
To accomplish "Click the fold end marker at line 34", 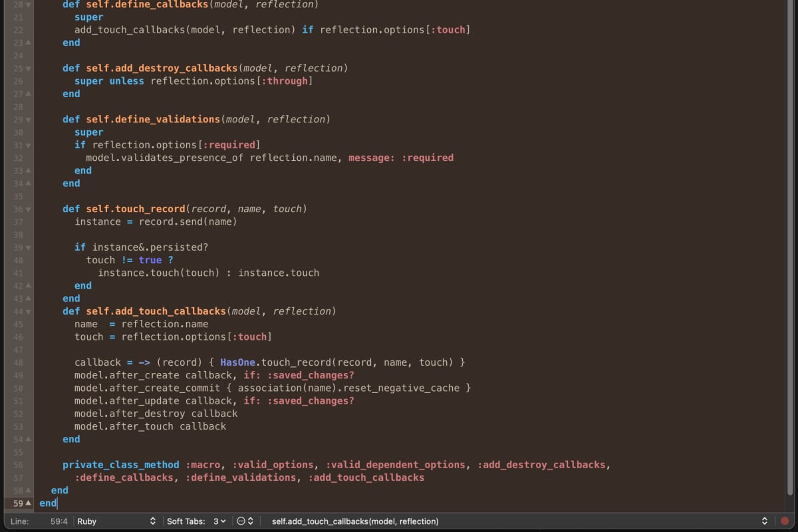I will tap(28, 183).
